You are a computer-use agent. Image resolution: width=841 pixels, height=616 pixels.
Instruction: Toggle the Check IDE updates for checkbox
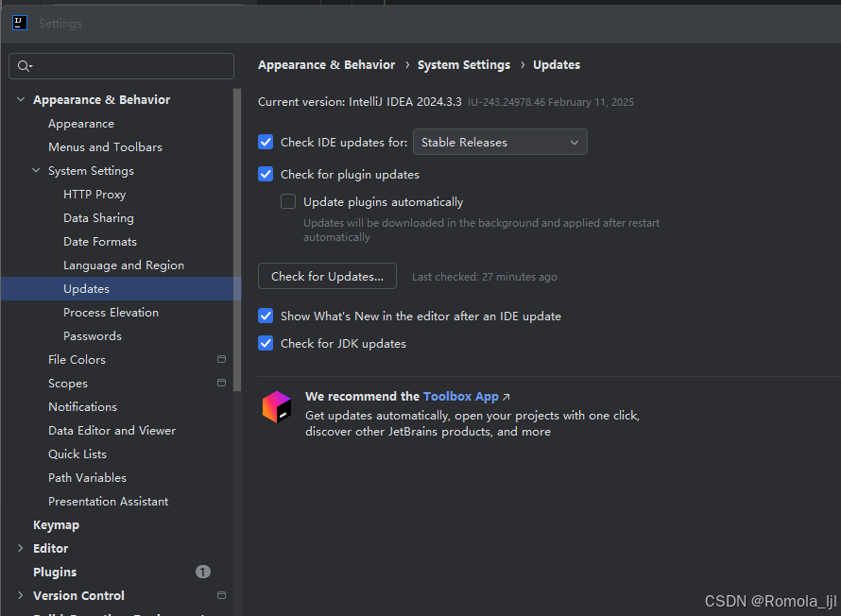[266, 142]
